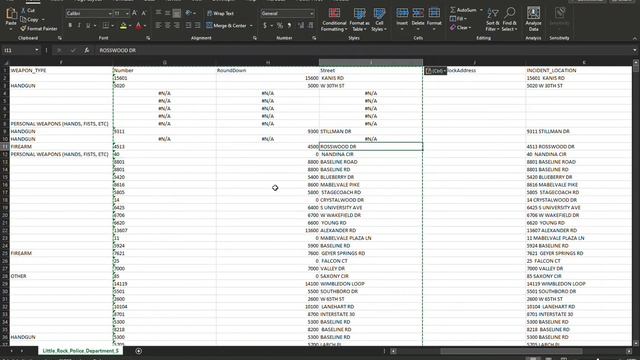
Task: Cut the selection with the scissors icon
Action: click(23, 10)
